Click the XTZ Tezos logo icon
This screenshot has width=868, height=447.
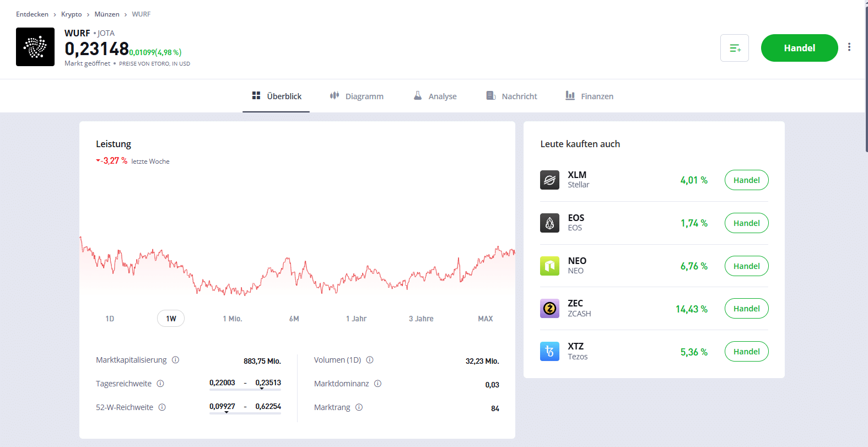click(549, 351)
